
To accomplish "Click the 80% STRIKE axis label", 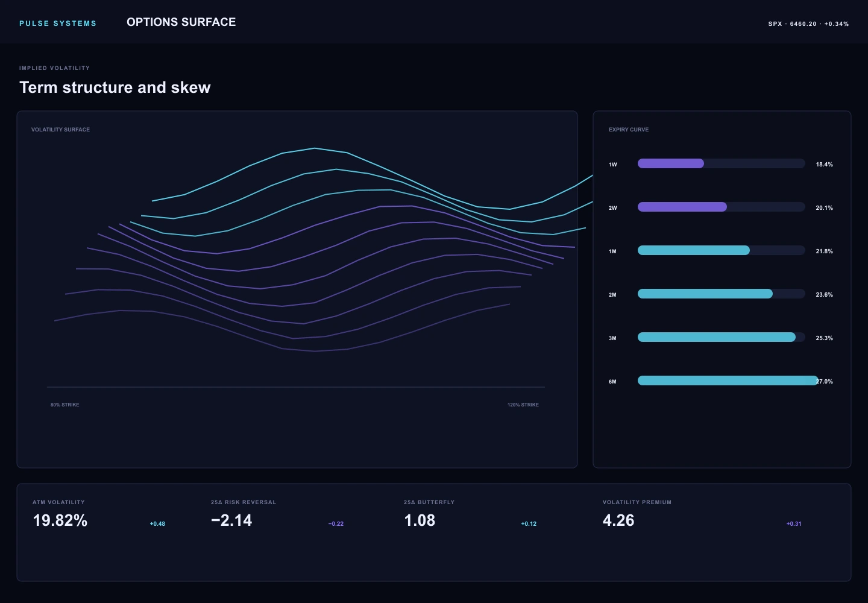I will point(65,405).
